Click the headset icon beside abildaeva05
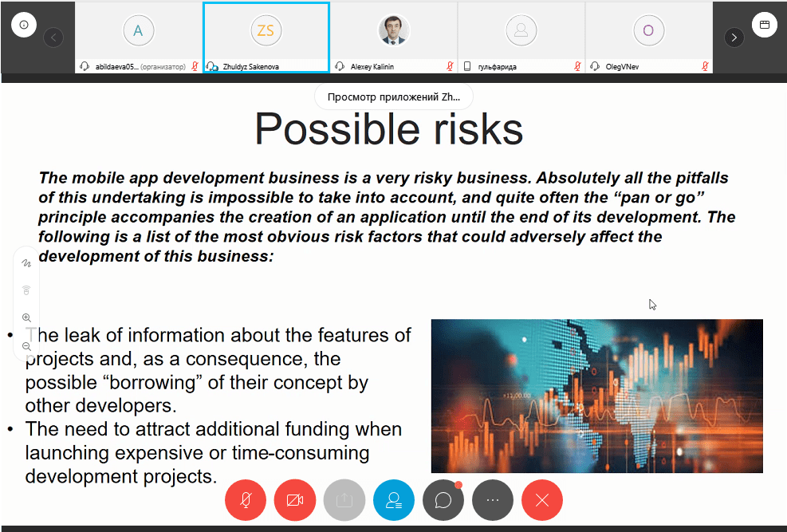This screenshot has height=532, width=787. (x=85, y=66)
